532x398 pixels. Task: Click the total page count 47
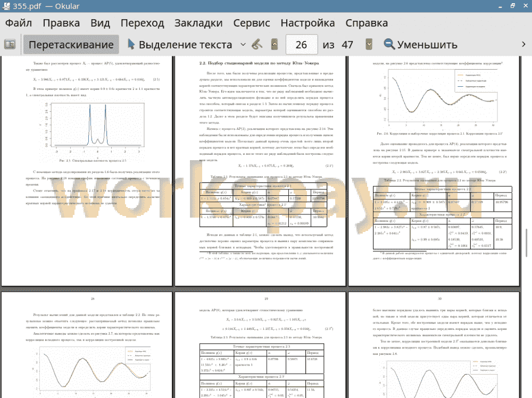click(x=347, y=45)
